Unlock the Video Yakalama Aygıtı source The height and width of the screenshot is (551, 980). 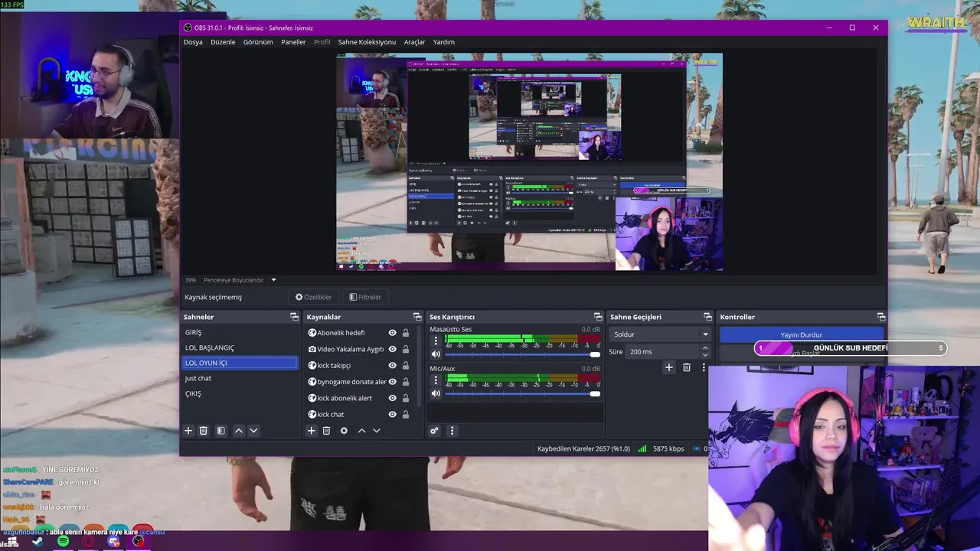coord(406,349)
